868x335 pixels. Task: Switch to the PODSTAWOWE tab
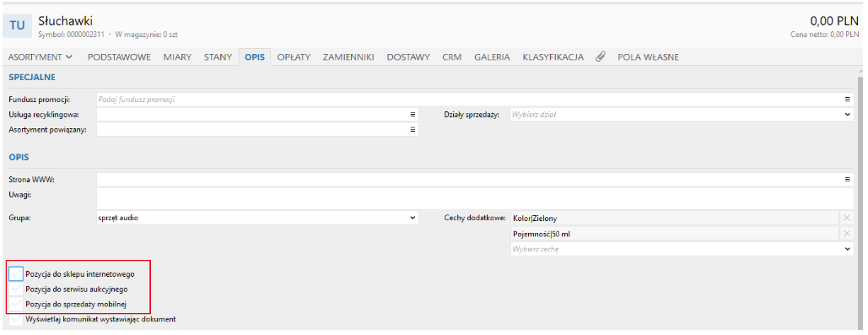119,57
